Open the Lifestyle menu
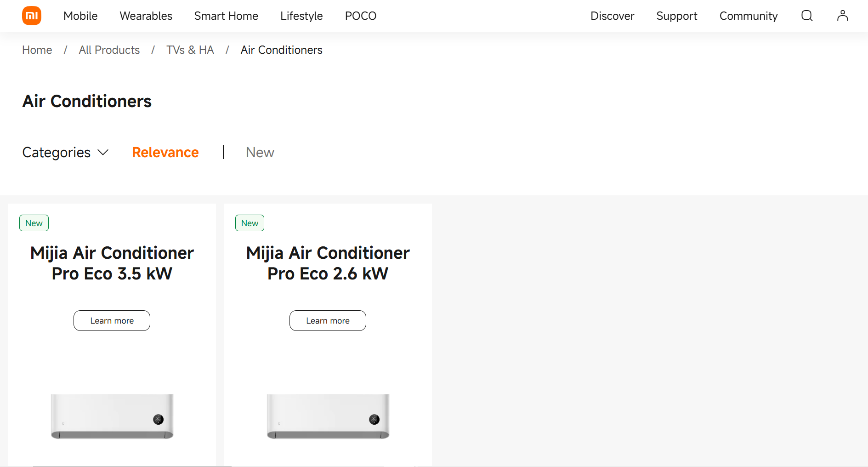The image size is (868, 467). 301,16
